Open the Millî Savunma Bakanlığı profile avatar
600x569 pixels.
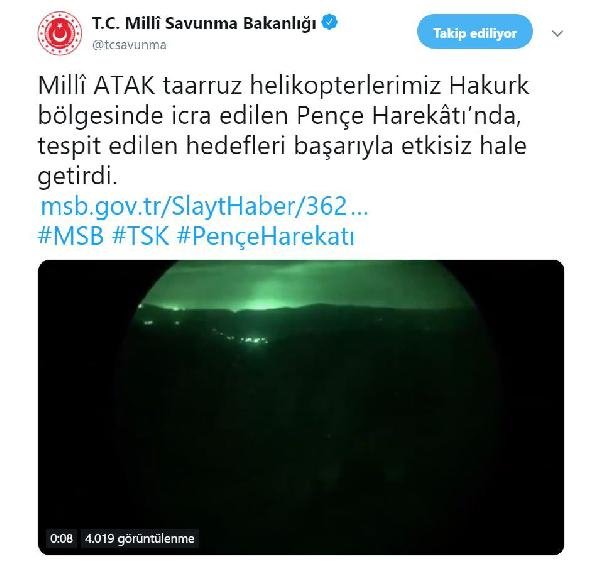[60, 33]
